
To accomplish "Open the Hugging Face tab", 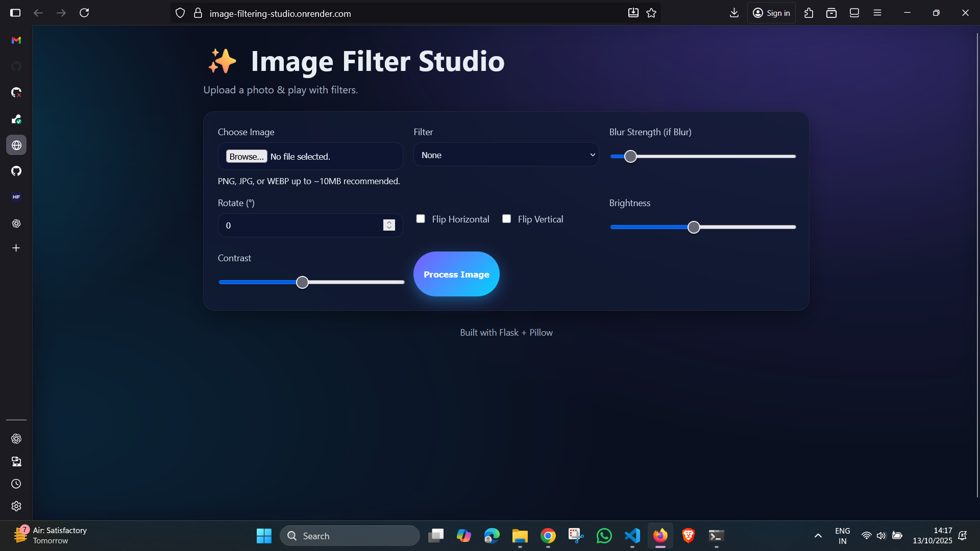I will coord(16,197).
